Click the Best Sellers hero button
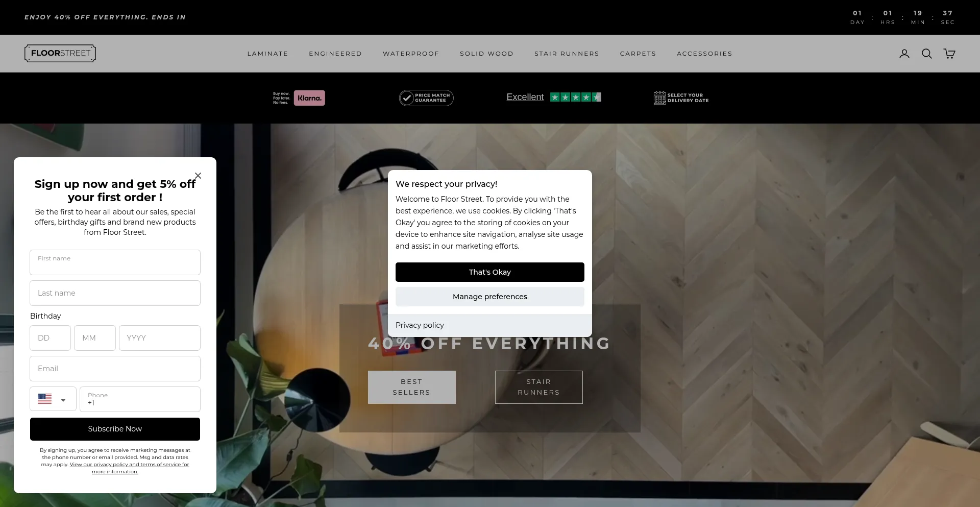Image resolution: width=980 pixels, height=507 pixels. tap(411, 387)
